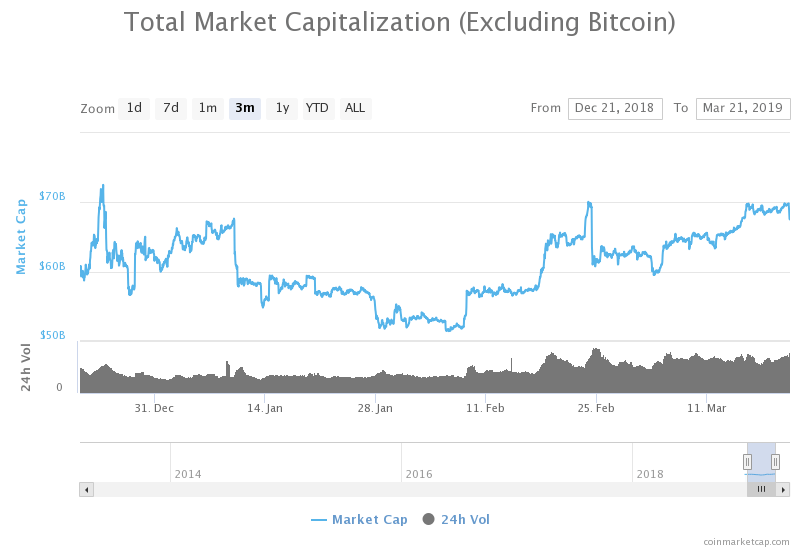Image resolution: width=800 pixels, height=550 pixels.
Task: Select the 1d zoom range
Action: click(134, 108)
